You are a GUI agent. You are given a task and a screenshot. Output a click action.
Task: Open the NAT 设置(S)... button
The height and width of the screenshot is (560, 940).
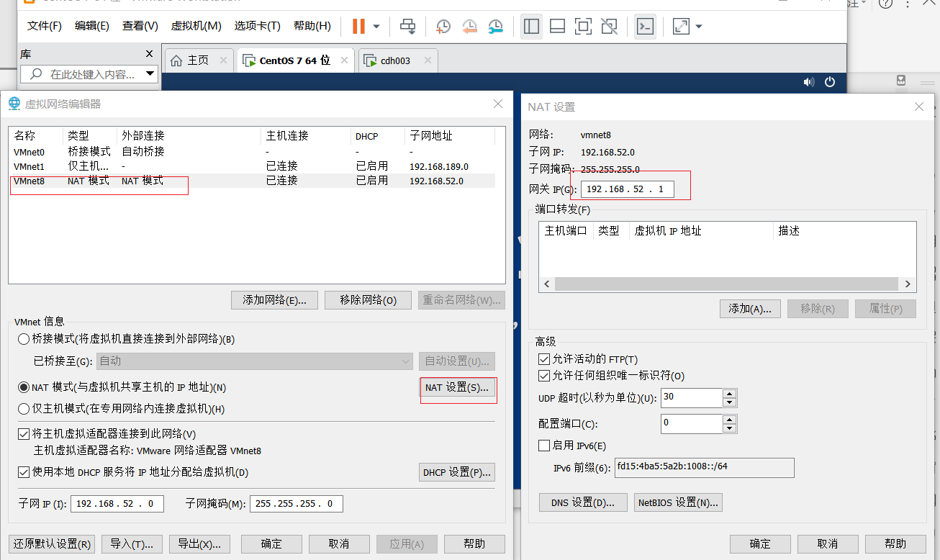click(457, 387)
